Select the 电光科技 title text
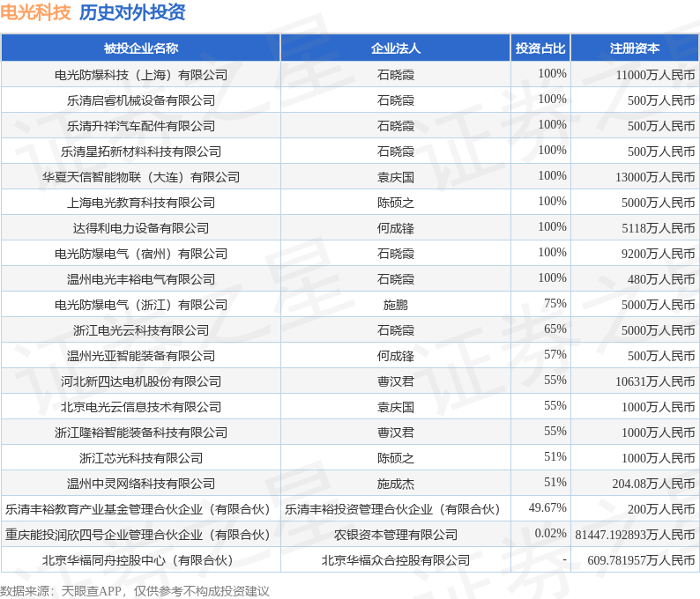 click(x=36, y=12)
